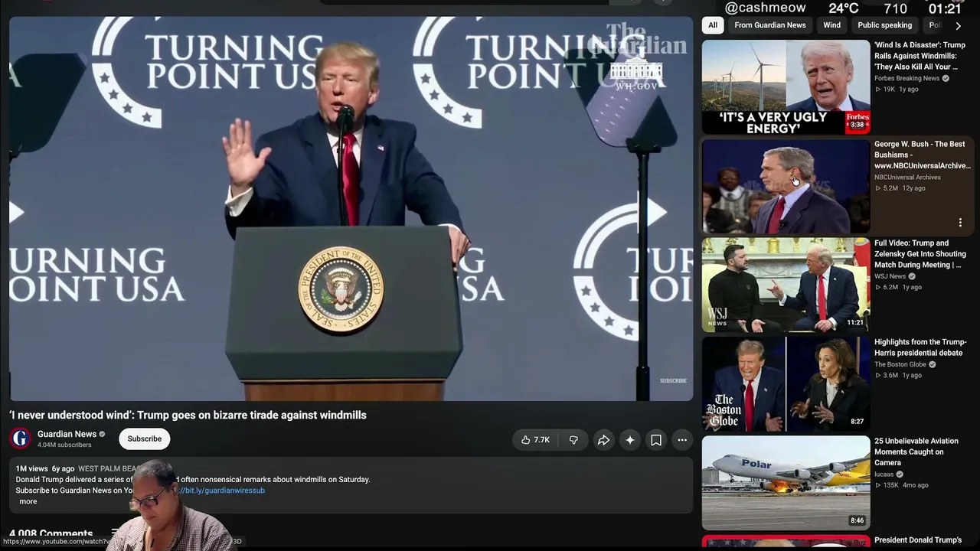Visit the Forbes Breaking News channel
The width and height of the screenshot is (980, 551).
click(906, 78)
